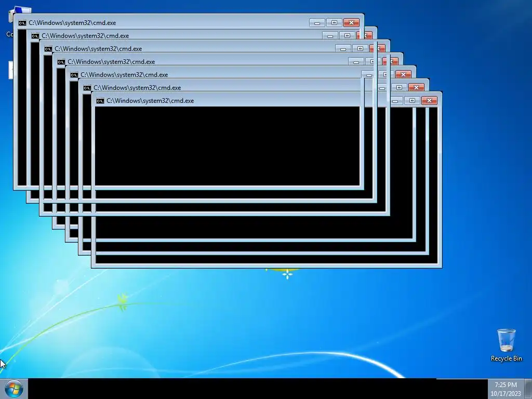Image resolution: width=532 pixels, height=399 pixels.
Task: Click title text of the third cascaded cmd.exe window
Action: pyautogui.click(x=98, y=49)
